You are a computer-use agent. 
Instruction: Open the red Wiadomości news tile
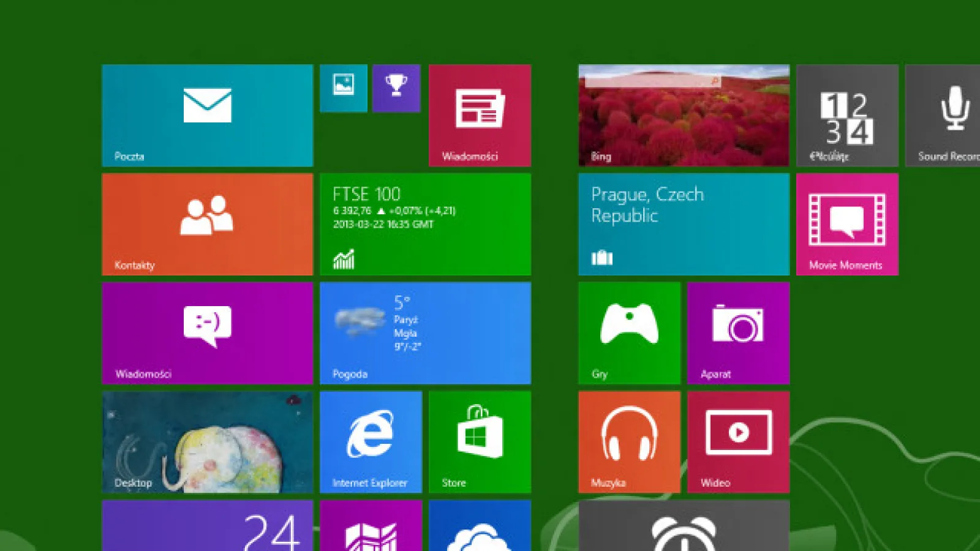(480, 115)
